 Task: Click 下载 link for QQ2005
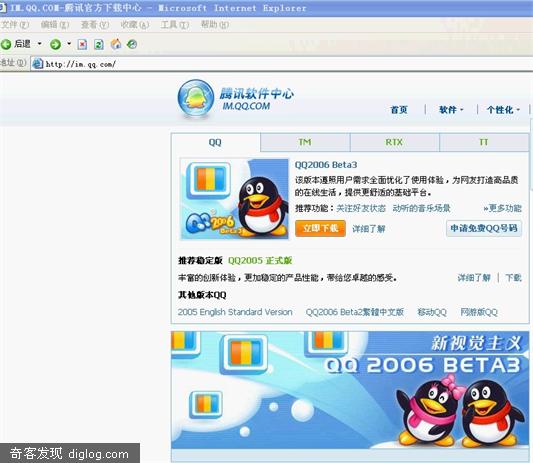coord(513,278)
